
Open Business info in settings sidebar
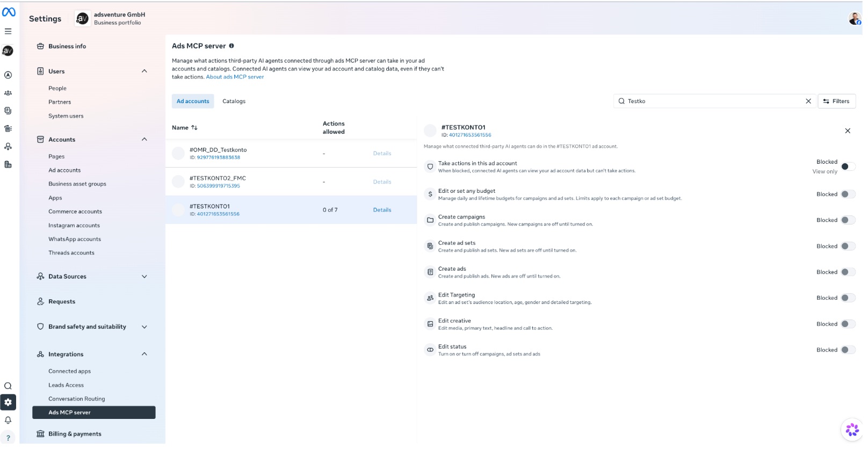67,46
